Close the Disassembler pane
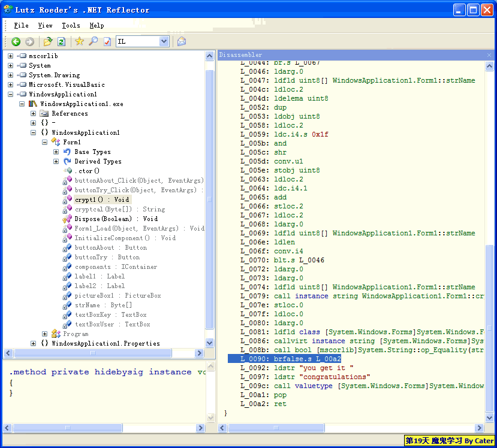Image resolution: width=497 pixels, height=448 pixels. coord(489,55)
